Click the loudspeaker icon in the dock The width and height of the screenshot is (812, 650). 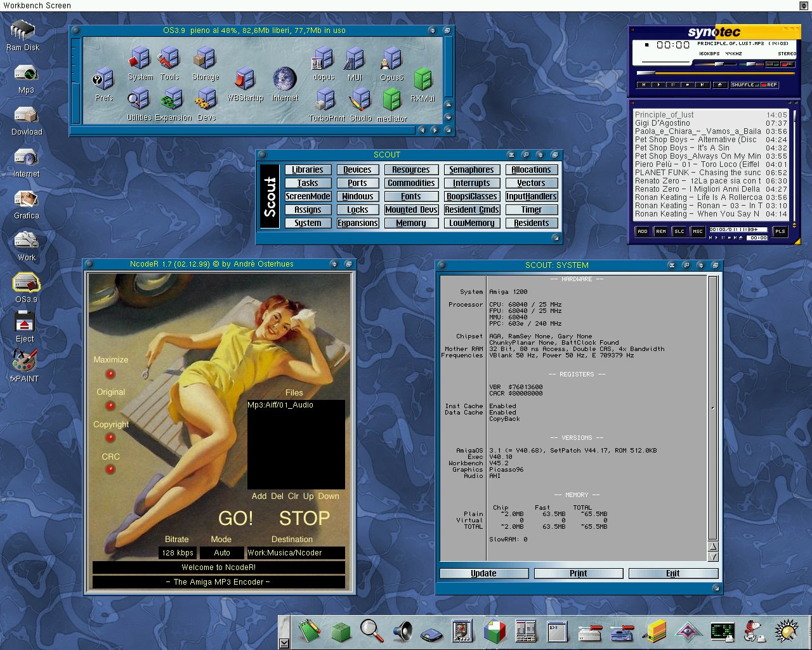pos(402,631)
